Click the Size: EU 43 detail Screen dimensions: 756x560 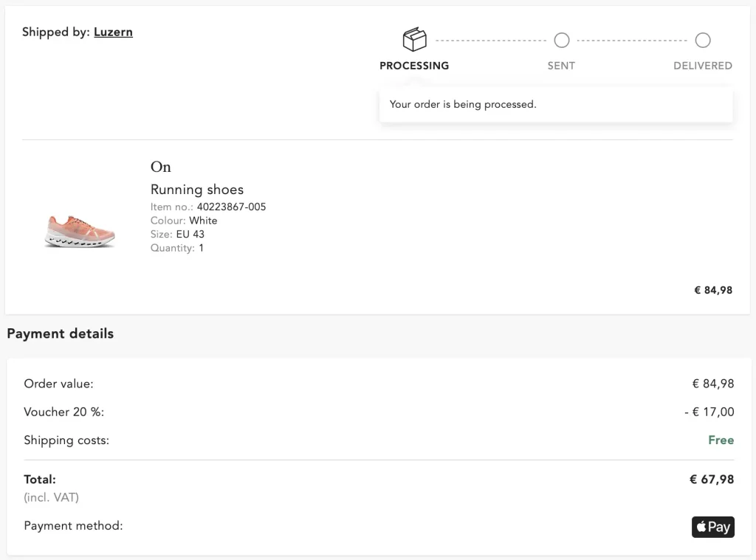pos(177,234)
